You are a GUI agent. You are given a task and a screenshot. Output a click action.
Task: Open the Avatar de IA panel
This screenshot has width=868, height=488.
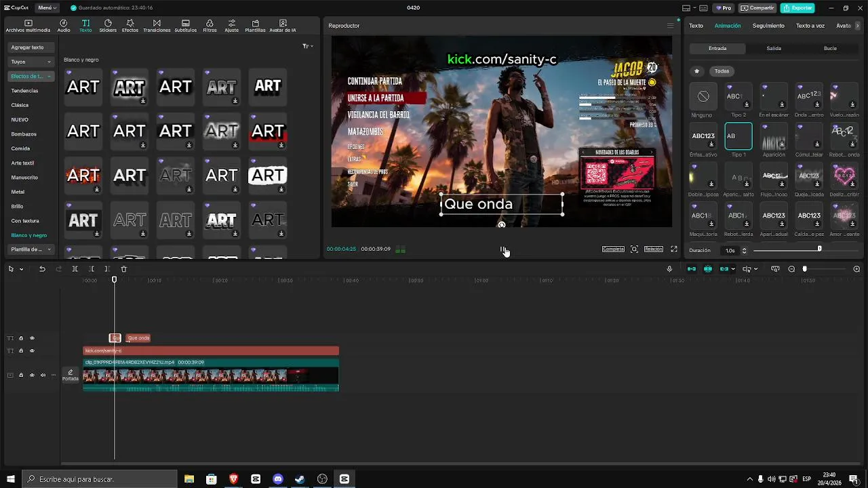pyautogui.click(x=283, y=26)
